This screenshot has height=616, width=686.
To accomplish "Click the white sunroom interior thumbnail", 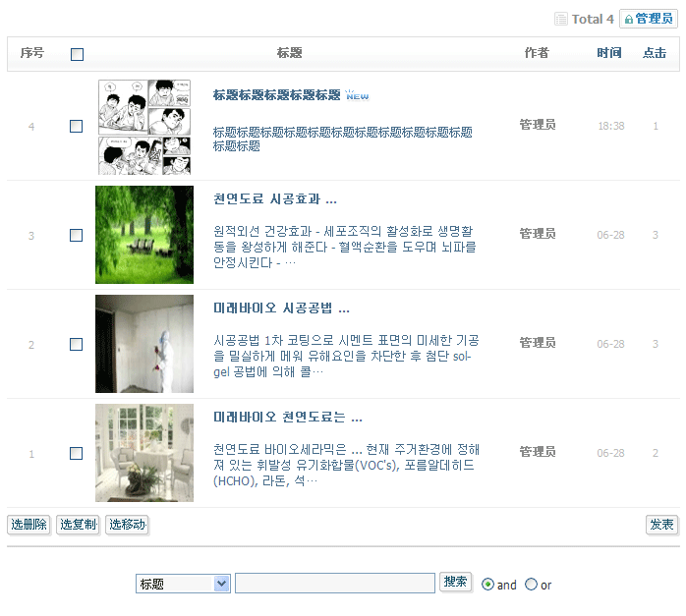I will point(144,453).
